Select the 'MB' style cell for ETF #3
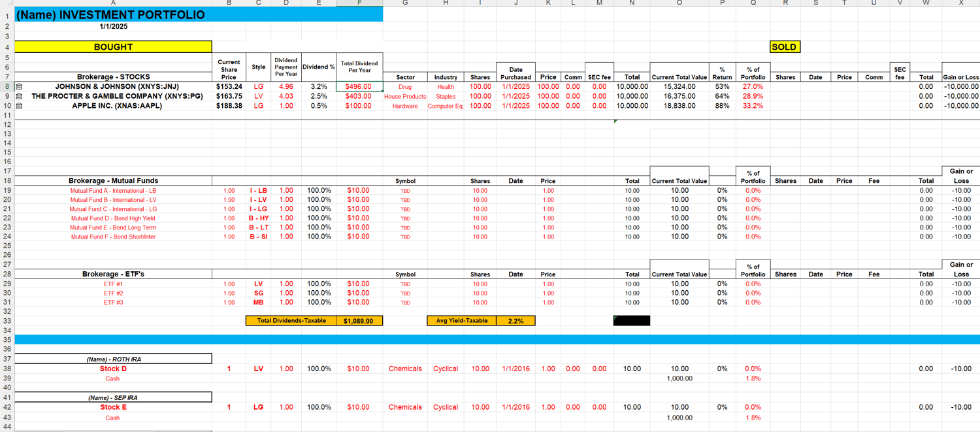This screenshot has height=432, width=980. [x=259, y=303]
